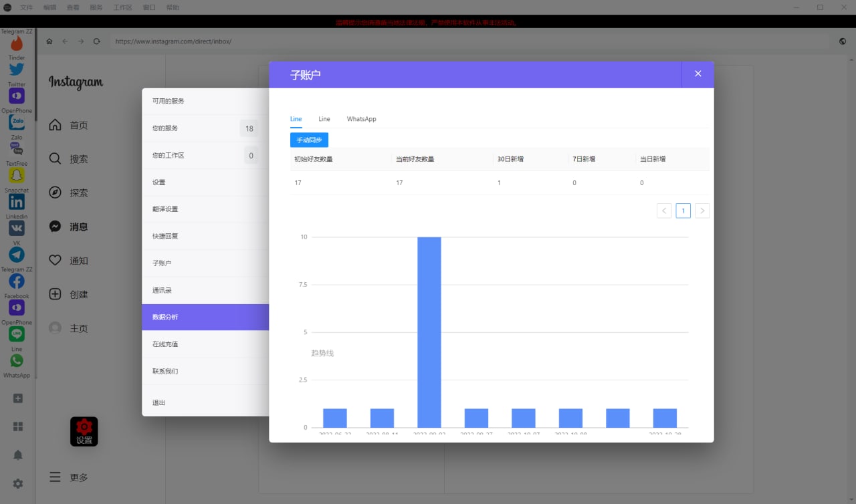Click the 手动同步 button
This screenshot has width=856, height=504.
click(x=309, y=140)
